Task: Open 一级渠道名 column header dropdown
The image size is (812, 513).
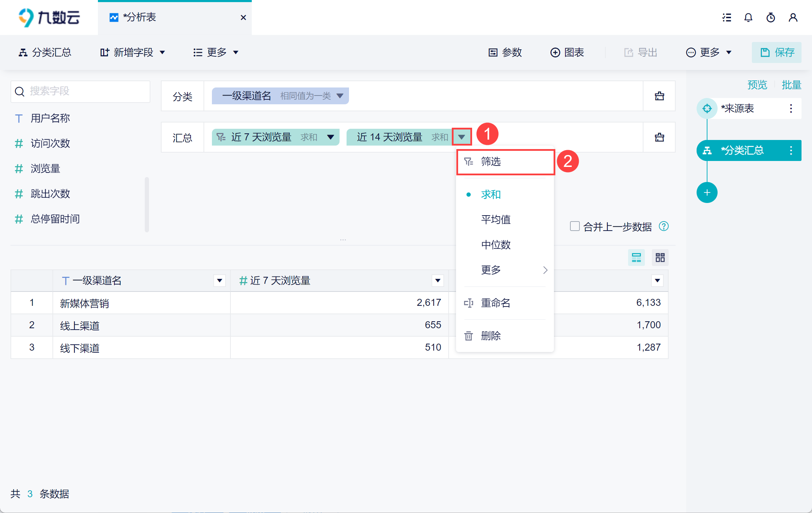Action: pyautogui.click(x=219, y=280)
